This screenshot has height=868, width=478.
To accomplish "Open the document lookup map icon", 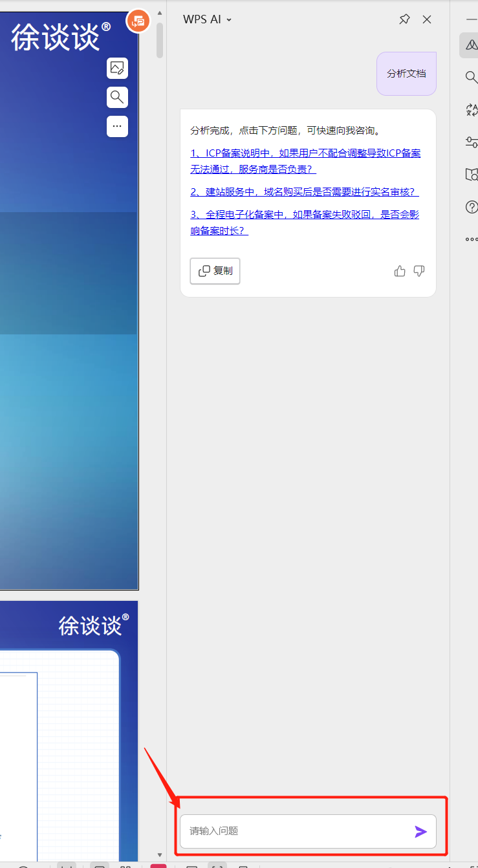I will click(471, 175).
